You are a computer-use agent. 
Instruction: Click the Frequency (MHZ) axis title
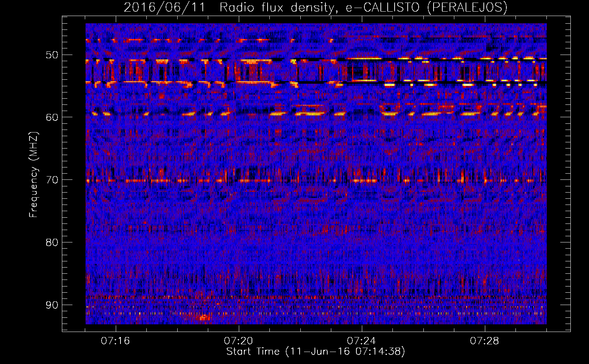[x=33, y=174]
